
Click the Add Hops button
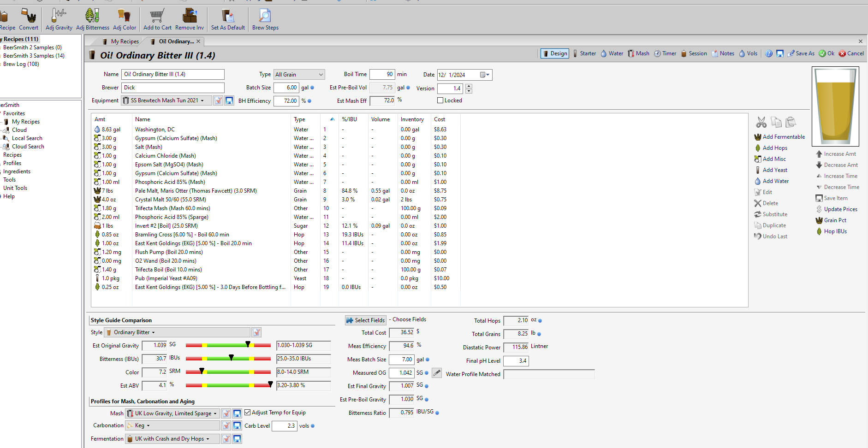tap(771, 148)
